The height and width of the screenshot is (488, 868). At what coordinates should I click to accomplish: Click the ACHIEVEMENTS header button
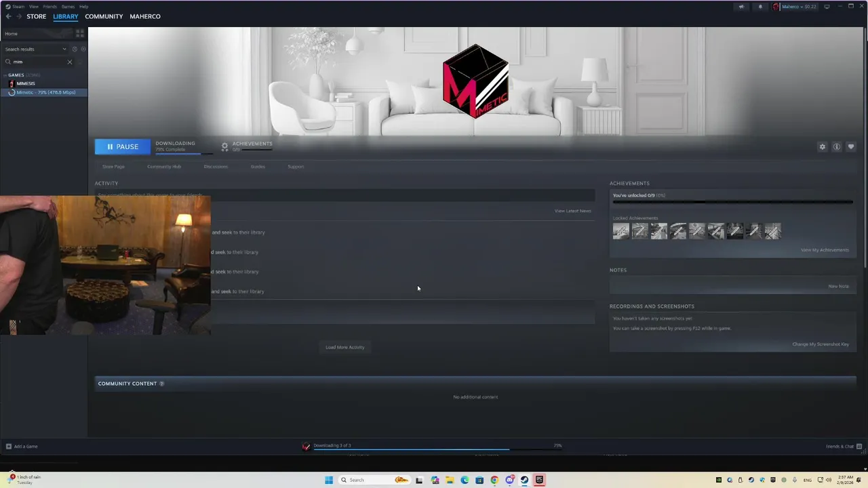[x=247, y=146]
